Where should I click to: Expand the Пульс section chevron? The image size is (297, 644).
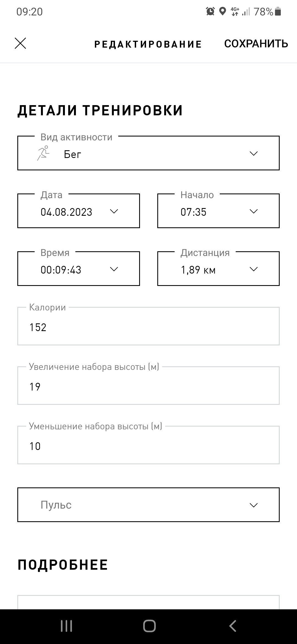pos(253,505)
